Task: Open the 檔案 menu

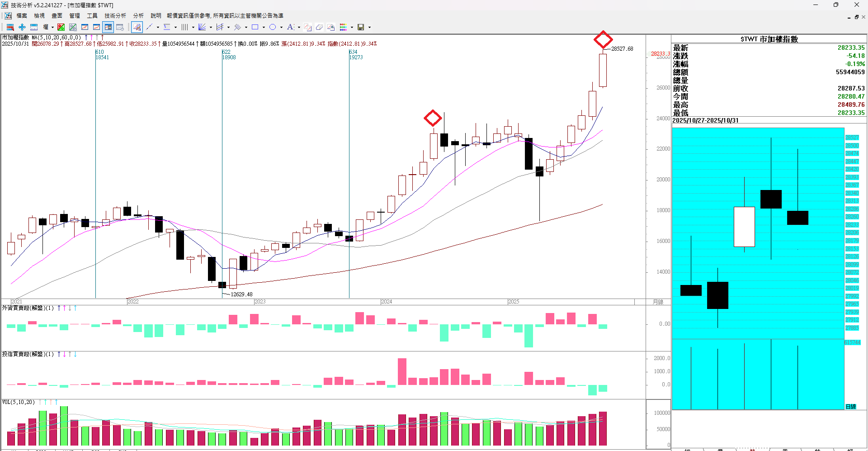Action: 22,15
